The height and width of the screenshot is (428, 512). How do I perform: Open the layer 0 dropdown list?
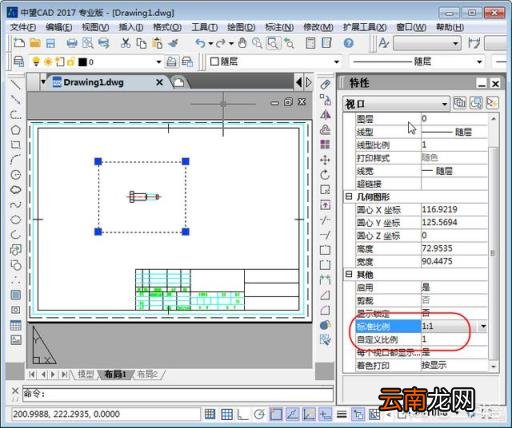tap(159, 62)
